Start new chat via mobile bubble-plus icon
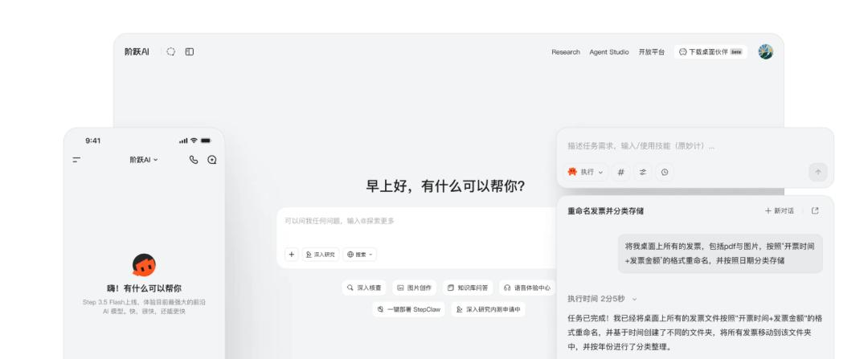Viewport: 868px width, 359px height. 212,160
